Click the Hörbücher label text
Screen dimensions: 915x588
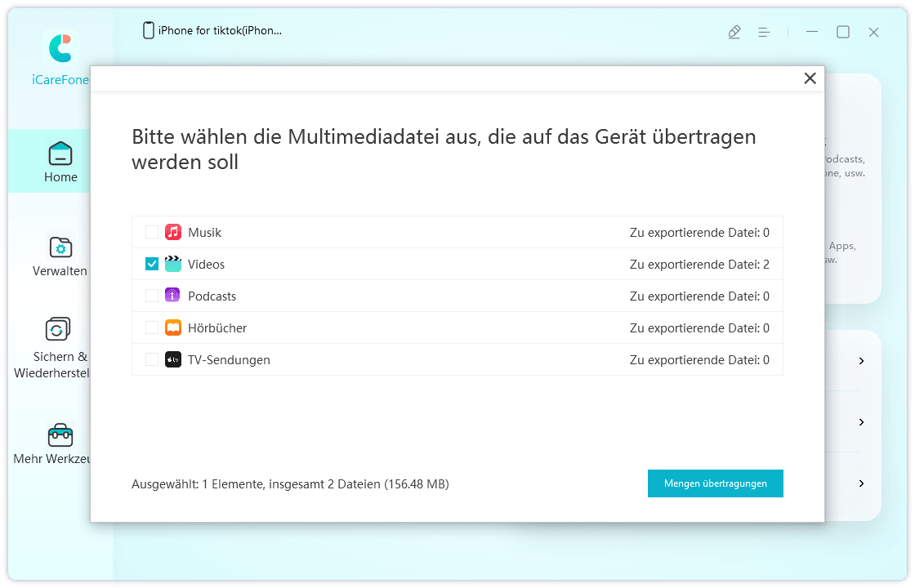(x=217, y=327)
